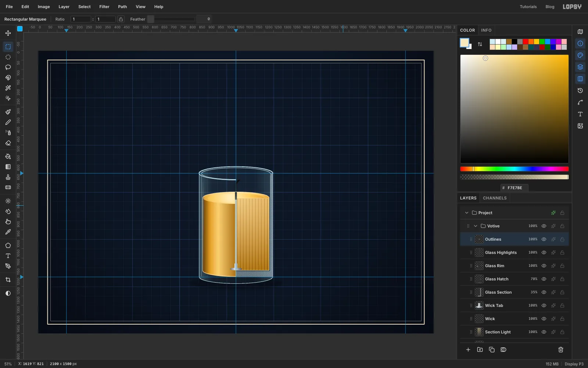Open the History panel icon

click(x=580, y=91)
